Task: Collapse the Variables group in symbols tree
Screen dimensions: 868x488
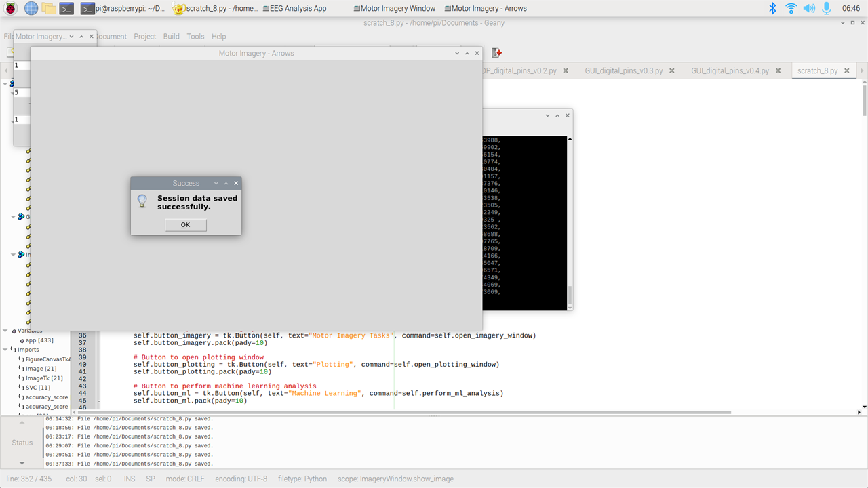Action: (x=6, y=331)
